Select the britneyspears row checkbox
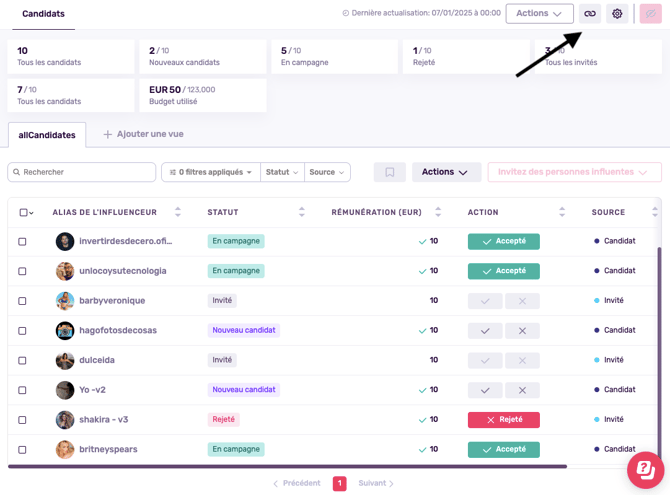 click(22, 450)
